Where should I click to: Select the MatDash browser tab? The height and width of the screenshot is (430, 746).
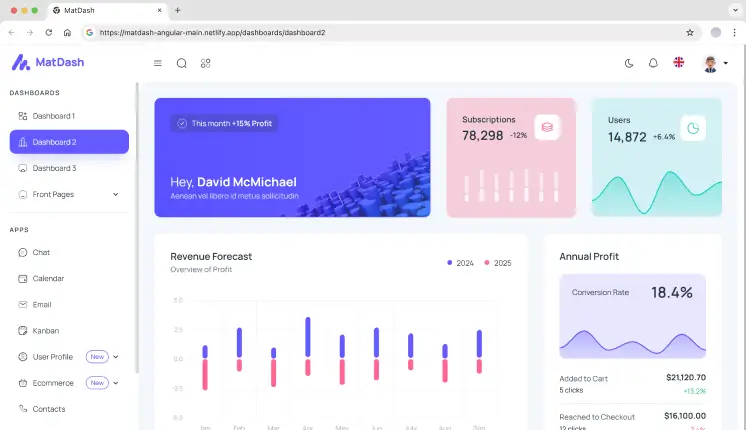click(x=107, y=10)
